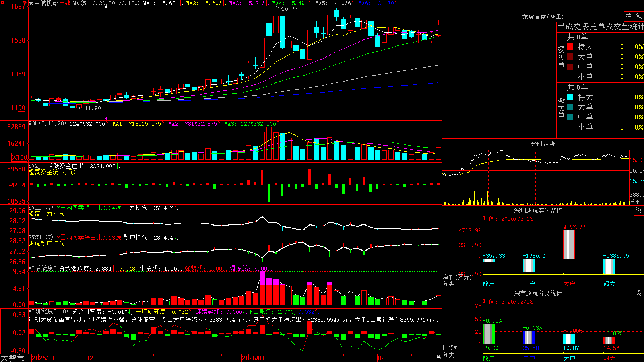Click 大户 label in 实时监控 chart
Screen dimensions: 644x362
tap(569, 284)
